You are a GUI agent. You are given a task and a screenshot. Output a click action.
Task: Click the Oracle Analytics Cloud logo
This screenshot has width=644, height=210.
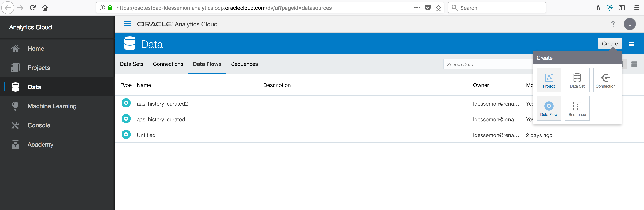coord(177,24)
